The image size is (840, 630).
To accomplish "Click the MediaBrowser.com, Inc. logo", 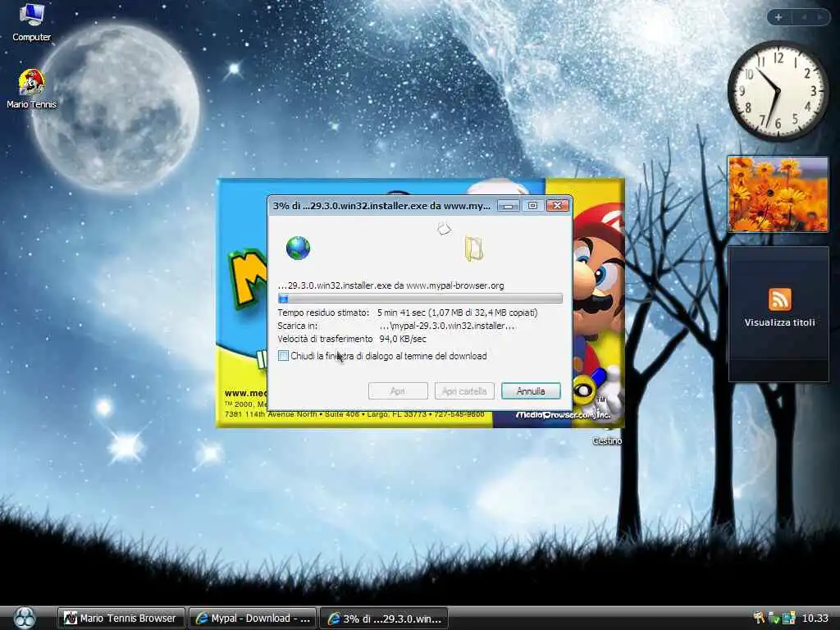I will [563, 414].
